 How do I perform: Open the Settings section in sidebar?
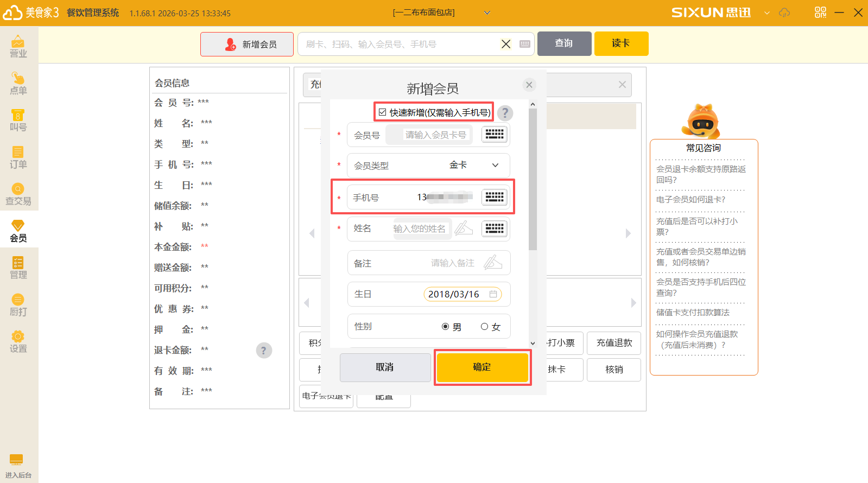[18, 342]
